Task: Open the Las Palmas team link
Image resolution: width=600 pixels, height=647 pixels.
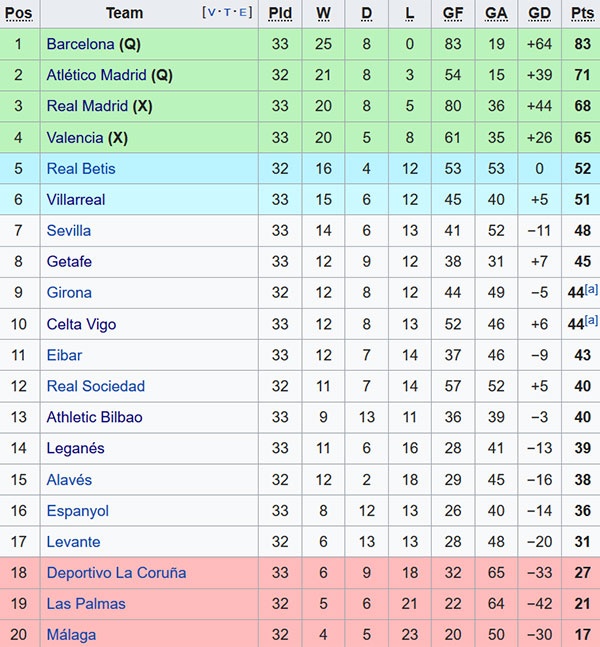Action: click(x=83, y=604)
